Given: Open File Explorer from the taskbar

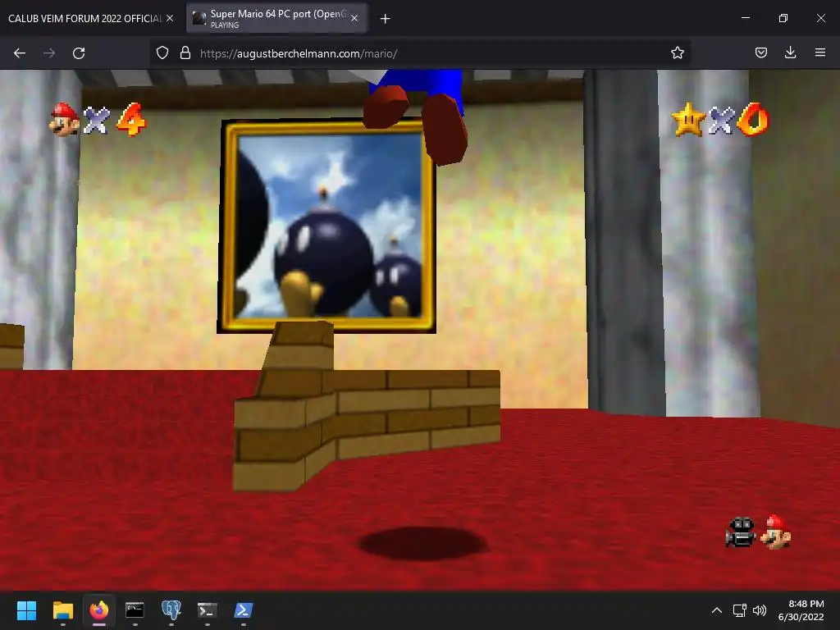Looking at the screenshot, I should click(x=62, y=610).
